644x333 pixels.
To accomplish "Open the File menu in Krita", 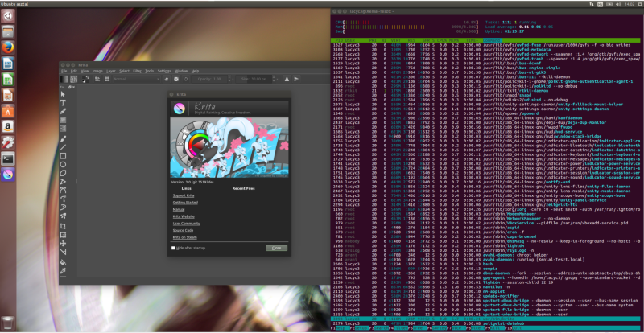I will (x=64, y=71).
